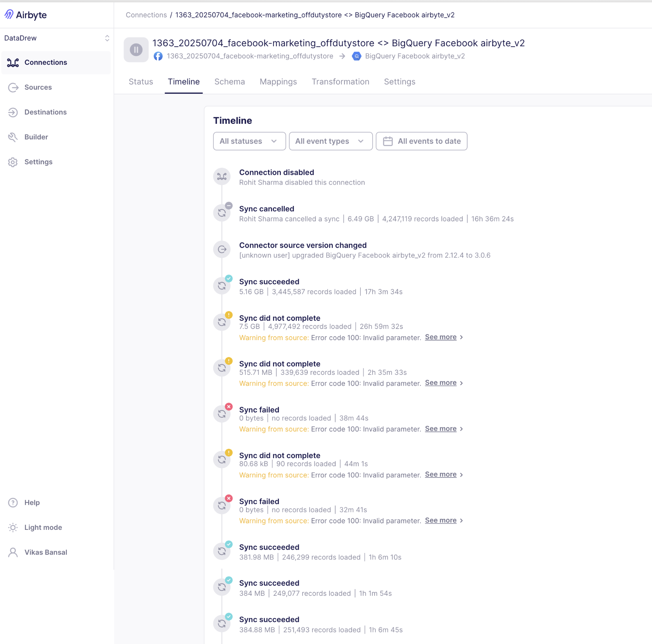This screenshot has width=652, height=644.
Task: Click See more on 26h 59m sync
Action: click(441, 337)
